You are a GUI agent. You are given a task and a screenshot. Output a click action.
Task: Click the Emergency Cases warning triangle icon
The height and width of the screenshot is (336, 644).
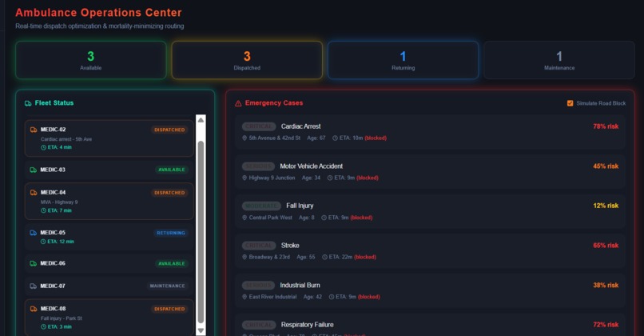tap(238, 103)
